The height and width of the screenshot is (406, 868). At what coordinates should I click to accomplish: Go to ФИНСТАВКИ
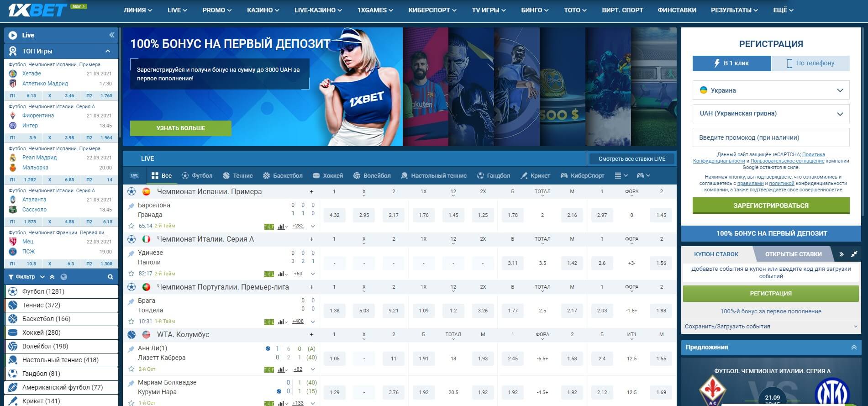[x=677, y=10]
